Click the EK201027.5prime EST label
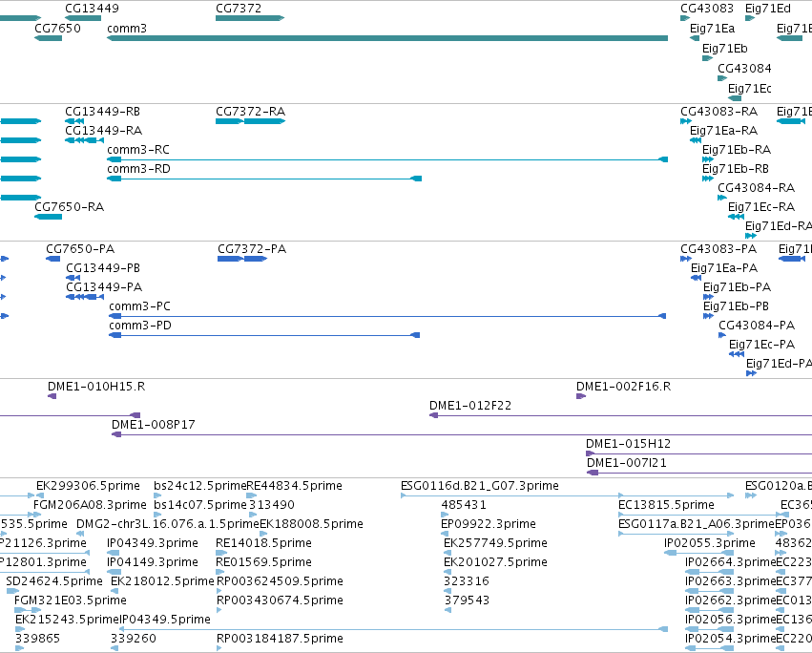The width and height of the screenshot is (812, 653). tap(495, 563)
